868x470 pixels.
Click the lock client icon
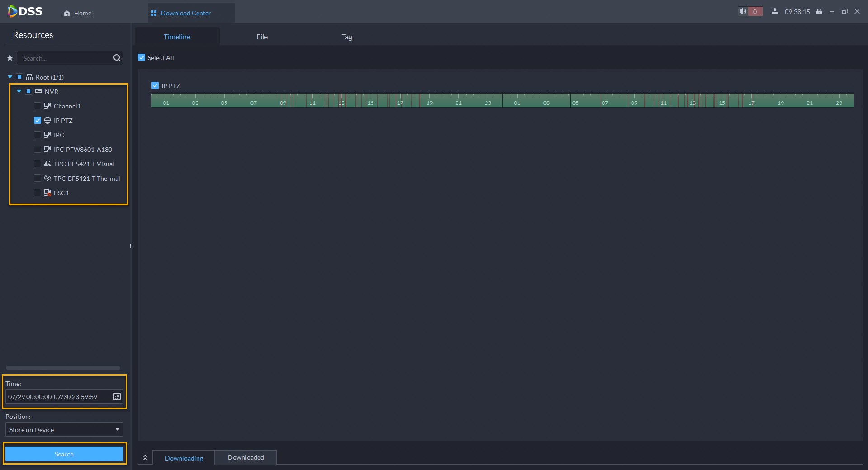819,11
